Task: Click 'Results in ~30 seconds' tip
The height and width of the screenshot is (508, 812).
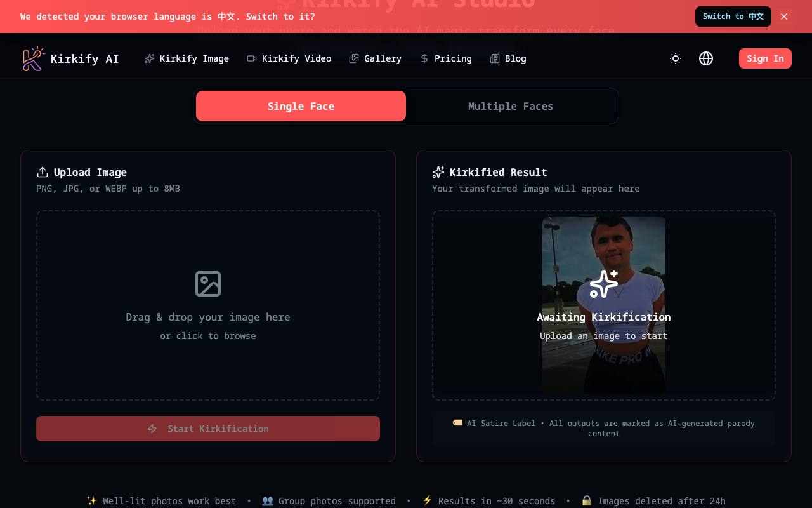Action: 488,501
